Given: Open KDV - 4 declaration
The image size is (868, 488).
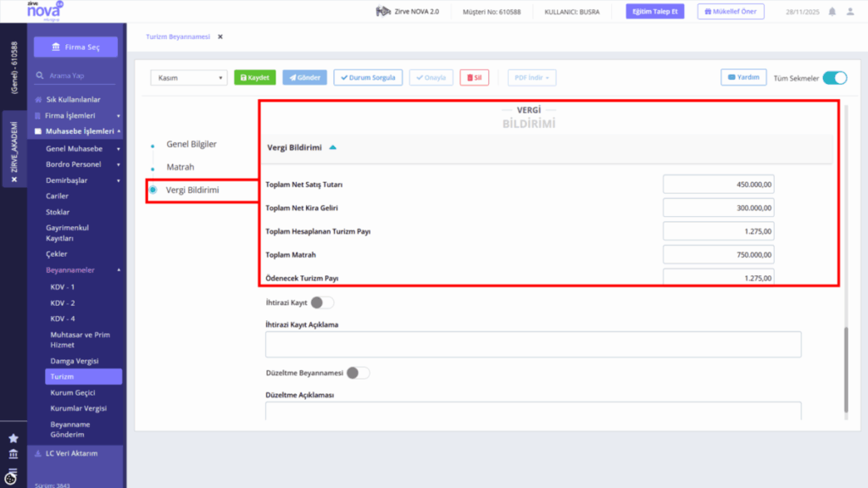Looking at the screenshot, I should [63, 319].
